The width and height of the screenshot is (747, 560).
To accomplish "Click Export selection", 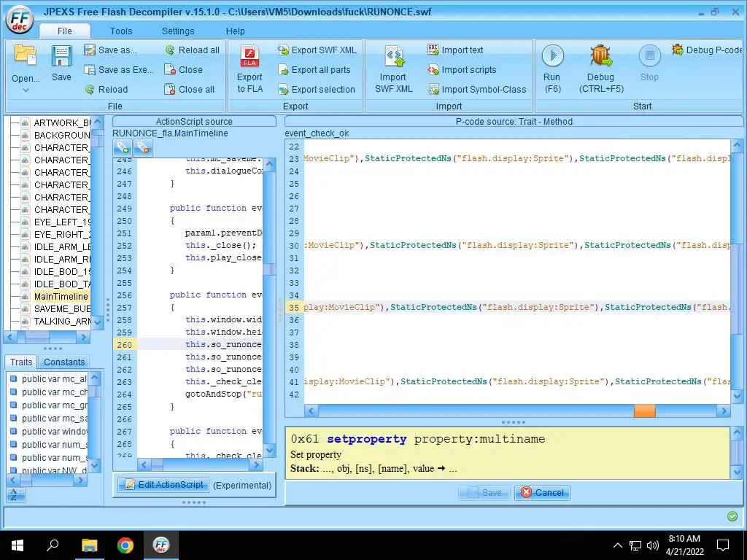I will tap(317, 89).
